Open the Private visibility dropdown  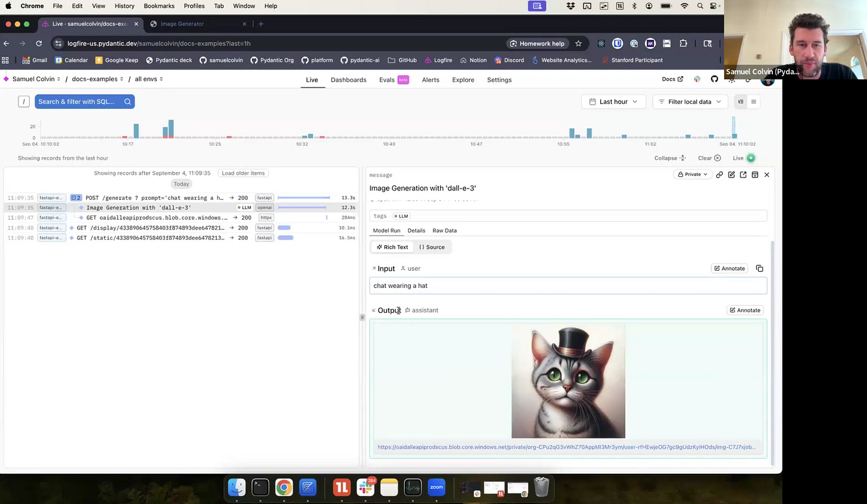click(693, 174)
